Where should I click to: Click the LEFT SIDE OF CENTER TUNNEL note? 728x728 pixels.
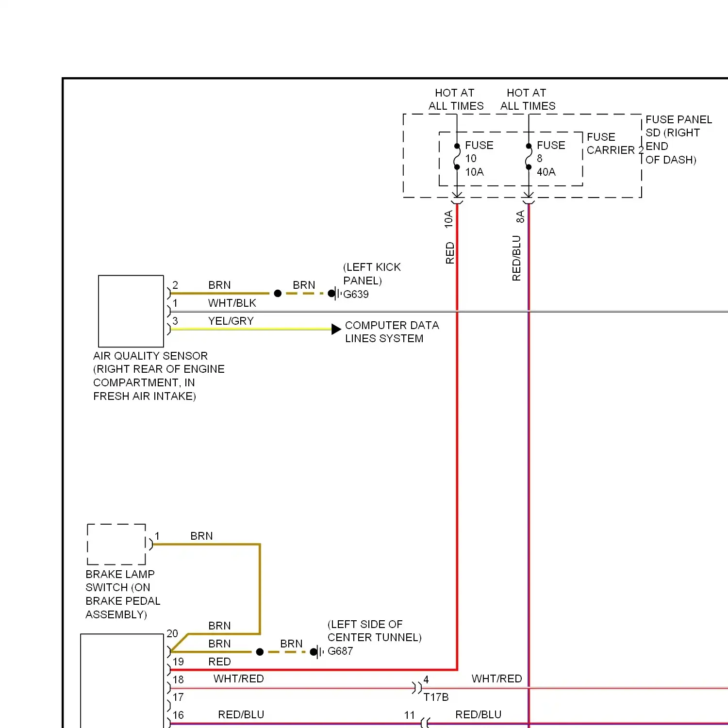(374, 631)
